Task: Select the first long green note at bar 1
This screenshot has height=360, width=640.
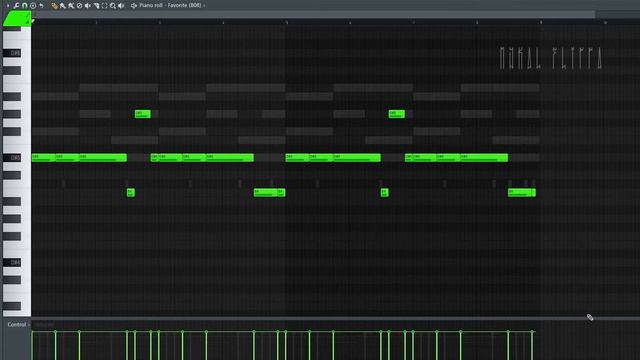Action: pyautogui.click(x=44, y=158)
